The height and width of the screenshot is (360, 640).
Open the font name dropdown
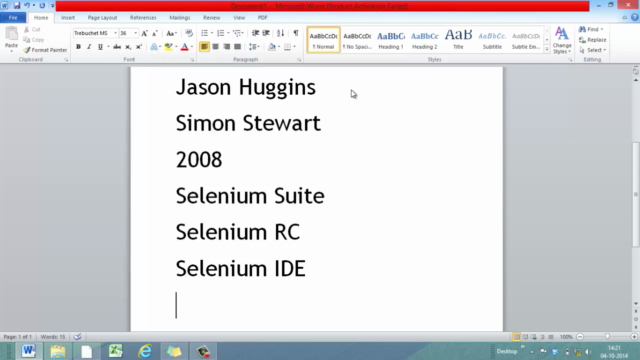pos(115,33)
